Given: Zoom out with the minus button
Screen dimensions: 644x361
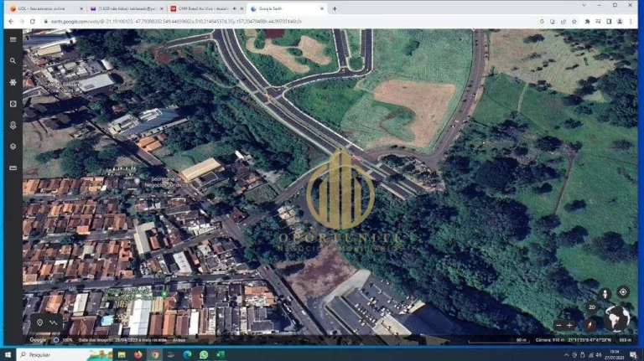Looking at the screenshot, I should pos(558,325).
